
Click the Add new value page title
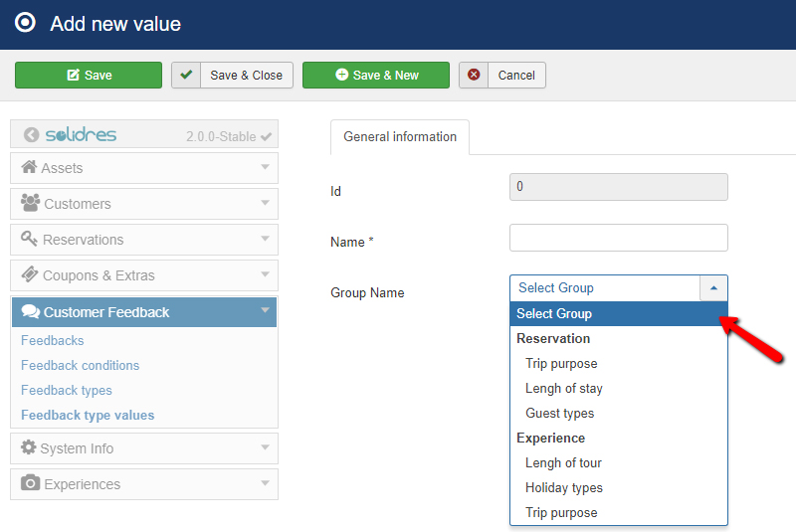coord(115,24)
